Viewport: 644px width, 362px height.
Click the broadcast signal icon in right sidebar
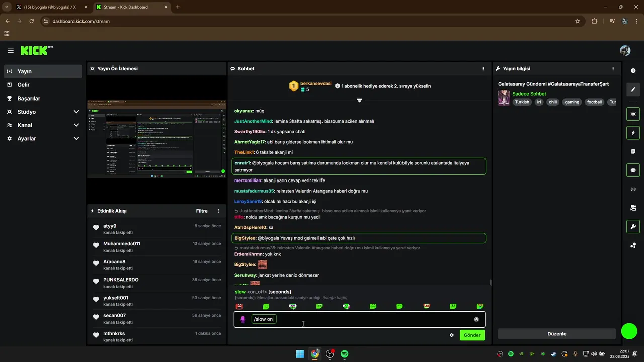[x=633, y=189]
